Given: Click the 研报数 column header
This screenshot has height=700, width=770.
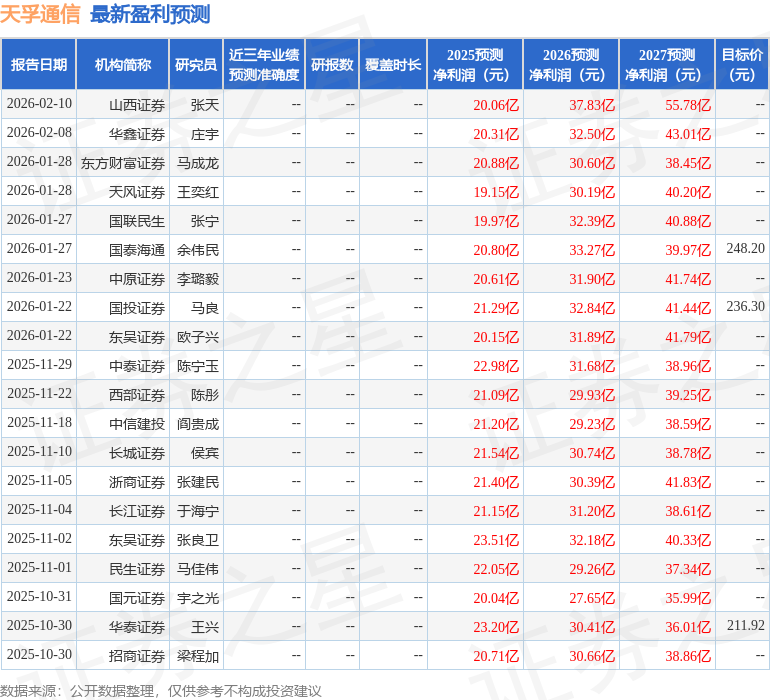Looking at the screenshot, I should point(332,65).
